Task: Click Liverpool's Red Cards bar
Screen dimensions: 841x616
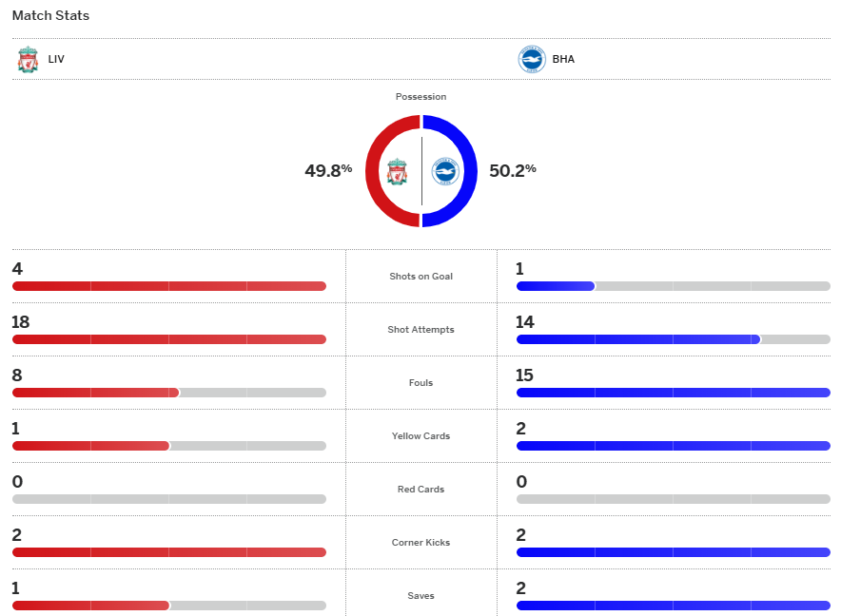Action: (168, 499)
